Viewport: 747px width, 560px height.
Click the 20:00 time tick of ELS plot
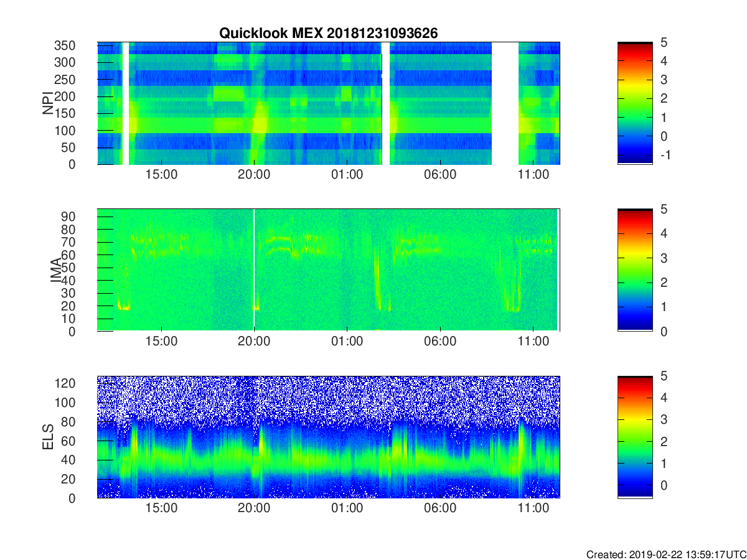point(254,508)
